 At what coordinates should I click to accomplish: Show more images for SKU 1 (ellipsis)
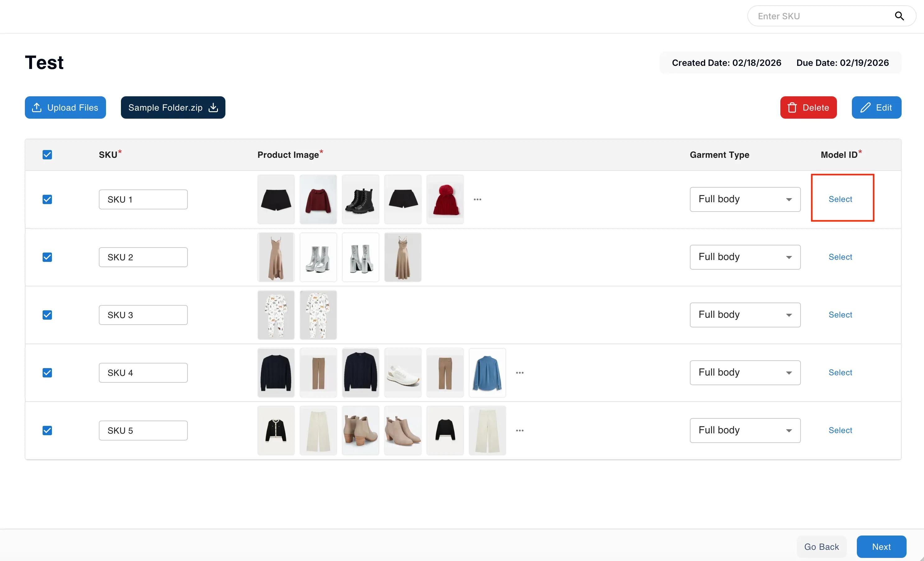click(477, 199)
